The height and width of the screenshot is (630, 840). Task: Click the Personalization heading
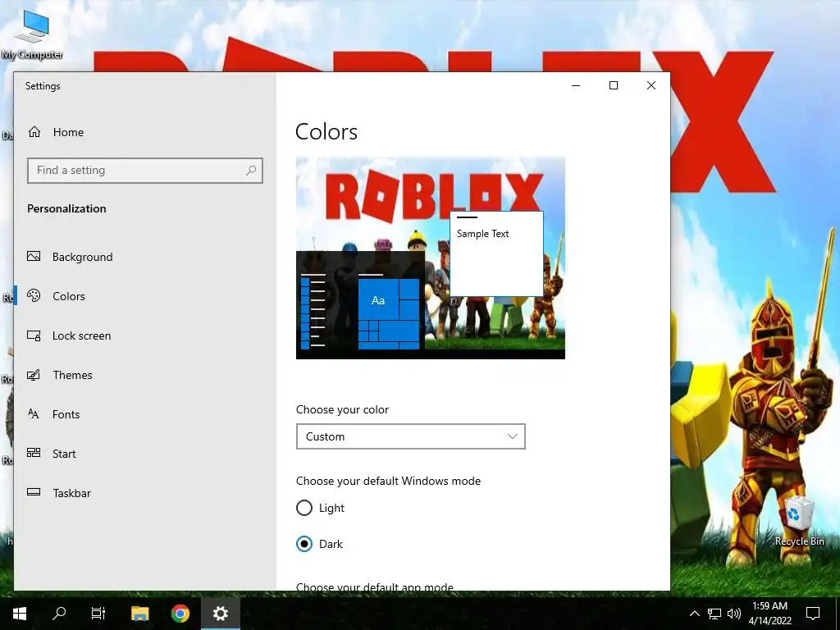coord(67,209)
